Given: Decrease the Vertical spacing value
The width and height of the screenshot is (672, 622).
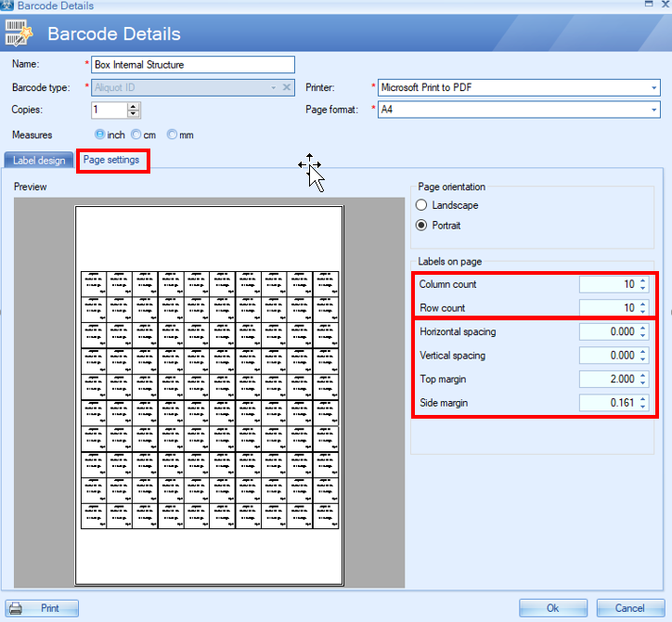Looking at the screenshot, I should point(643,358).
